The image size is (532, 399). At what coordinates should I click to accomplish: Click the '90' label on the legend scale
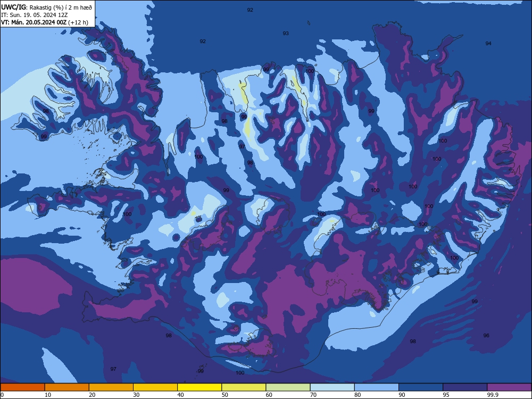402,395
